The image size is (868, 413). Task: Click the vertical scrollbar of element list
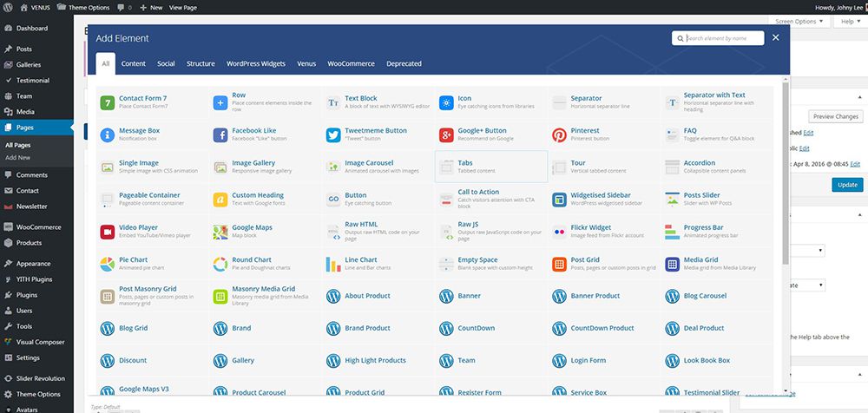[x=786, y=173]
